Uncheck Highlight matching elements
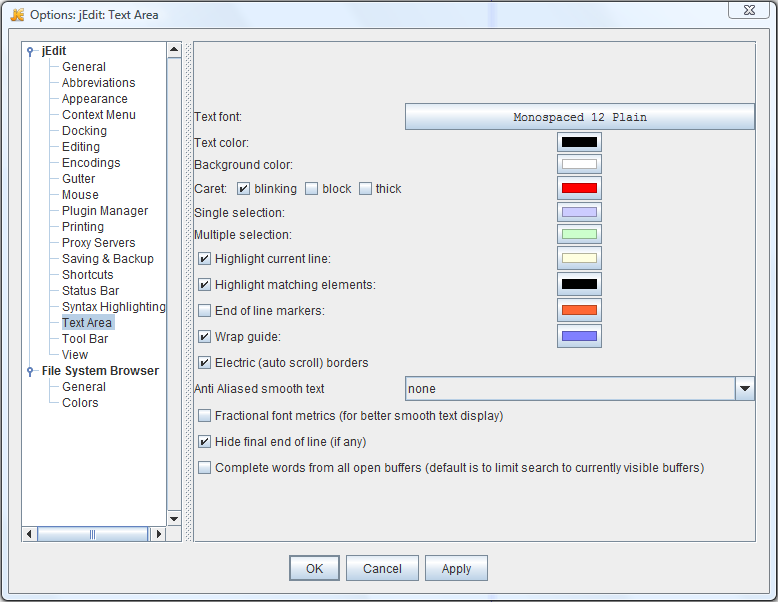Viewport: 778px width, 602px height. point(204,284)
